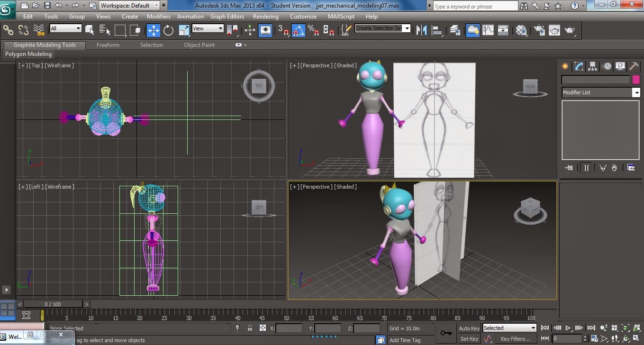Choose Rectangular Selection Region tool
Screen dimensions: 644x345
click(120, 30)
